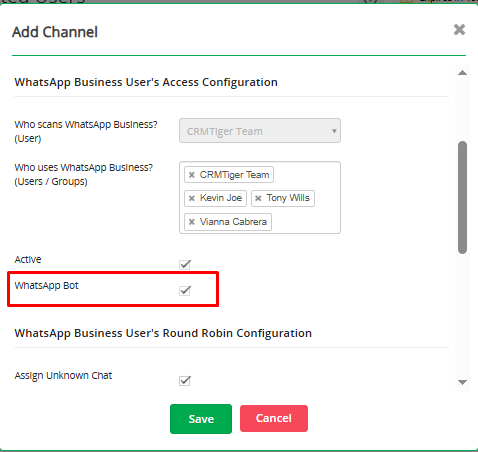
Task: Cancel adding the channel
Action: pos(274,418)
